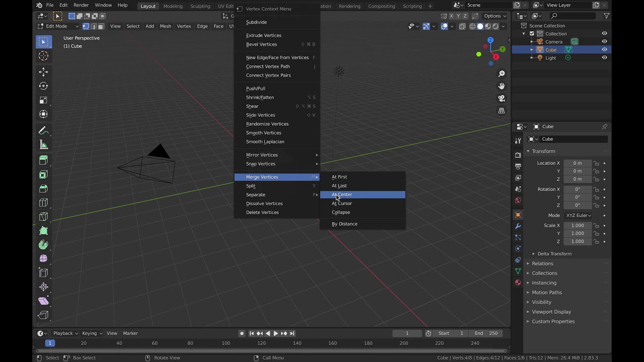644x362 pixels.
Task: Hide the Camera in the outliner
Action: pyautogui.click(x=604, y=42)
